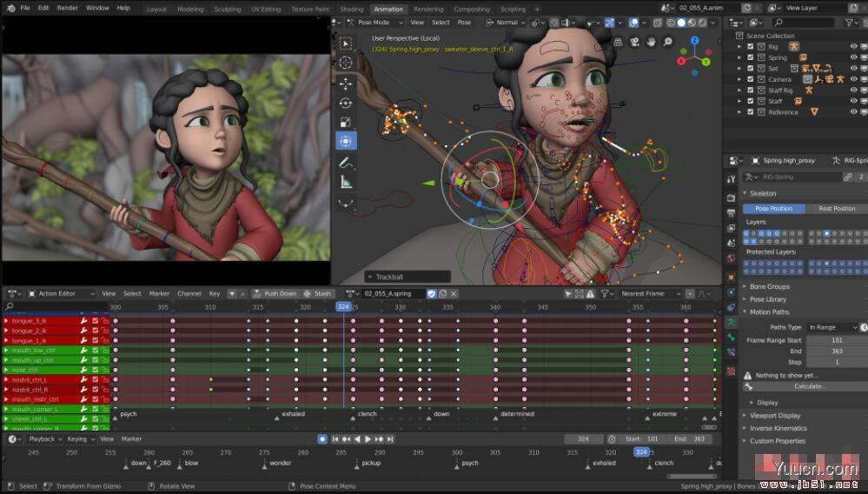Switch to the Rendering workspace tab
The image size is (868, 494).
[x=428, y=9]
